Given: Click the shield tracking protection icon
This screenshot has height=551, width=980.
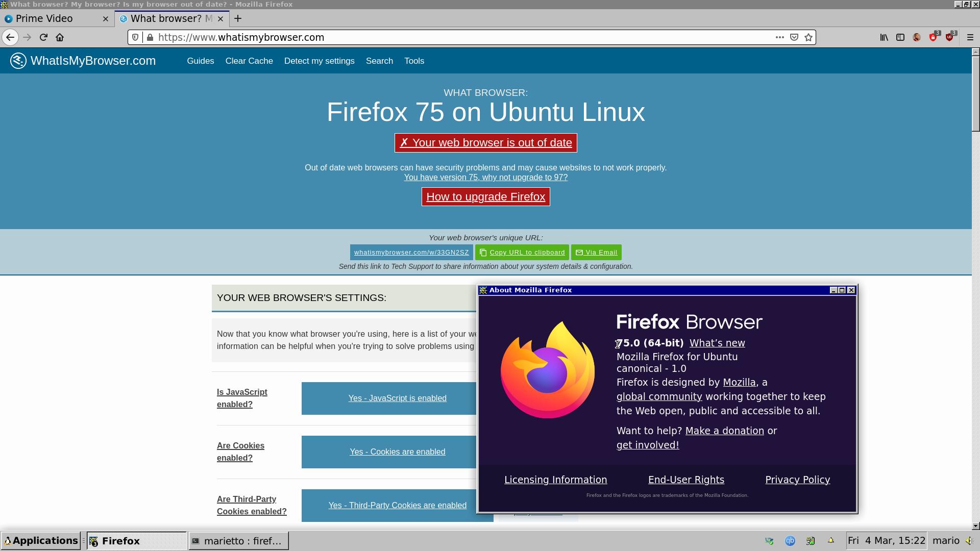Looking at the screenshot, I should [135, 37].
